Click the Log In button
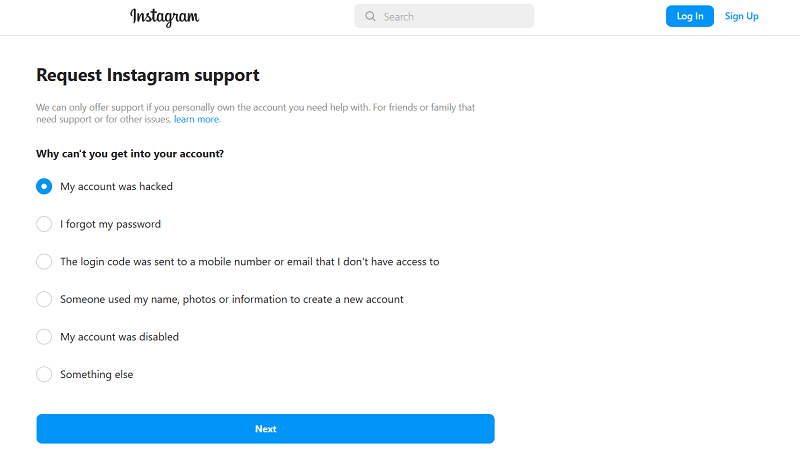Image resolution: width=800 pixels, height=457 pixels. (x=690, y=16)
